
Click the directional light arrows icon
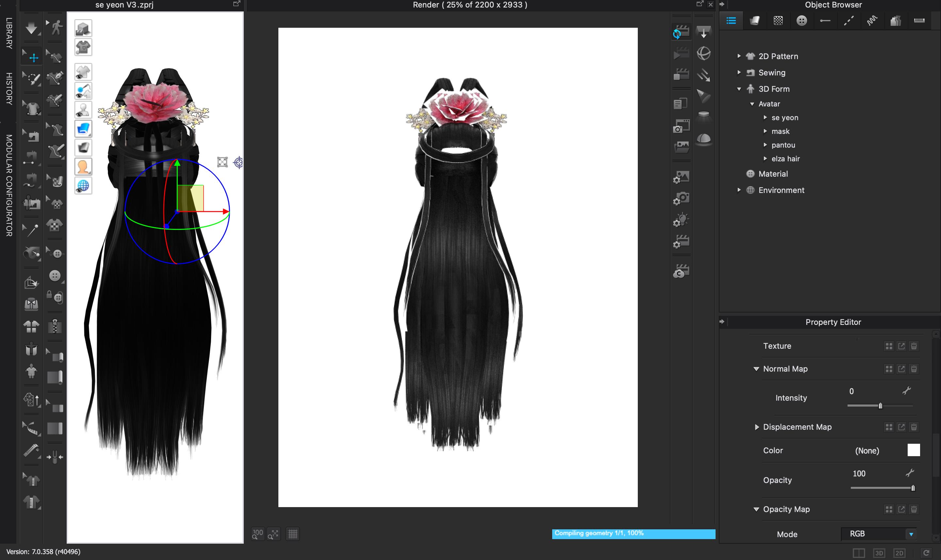pyautogui.click(x=703, y=75)
